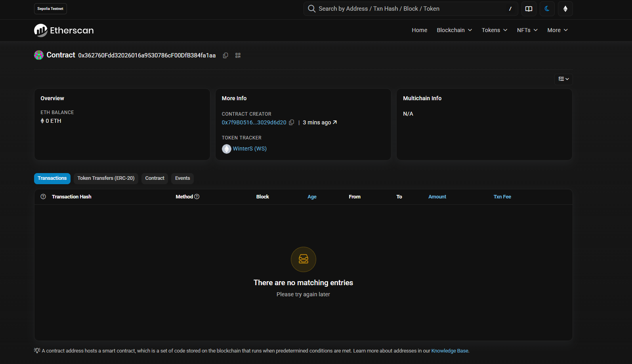
Task: Go to Home page
Action: point(420,30)
